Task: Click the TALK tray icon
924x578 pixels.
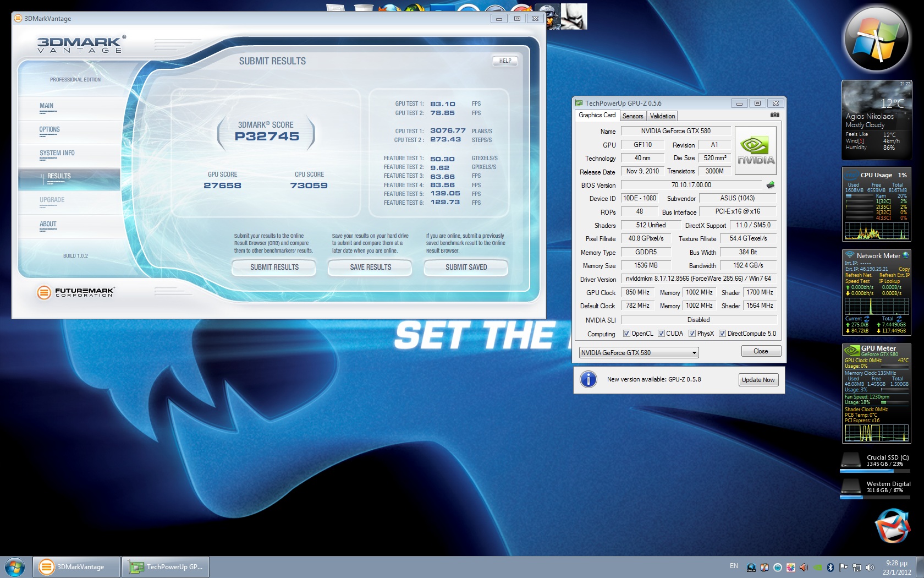Action: click(751, 567)
